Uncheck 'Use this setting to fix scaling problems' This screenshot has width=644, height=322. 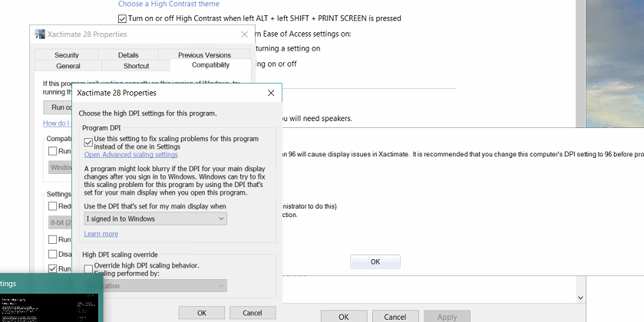coord(88,143)
